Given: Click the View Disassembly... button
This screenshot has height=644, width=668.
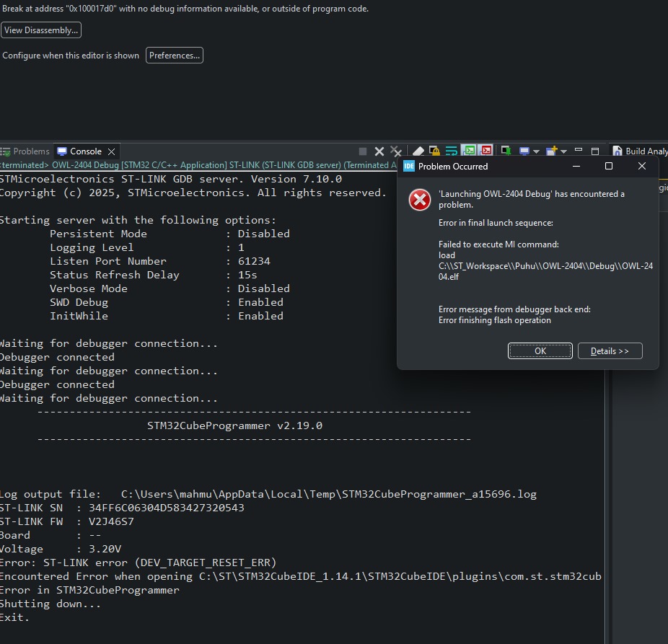Looking at the screenshot, I should pos(41,30).
